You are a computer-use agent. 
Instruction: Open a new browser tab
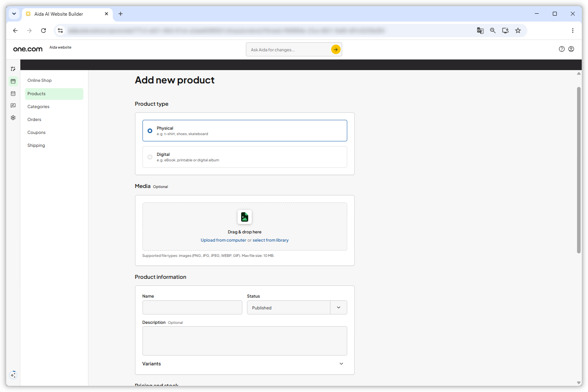pyautogui.click(x=121, y=14)
